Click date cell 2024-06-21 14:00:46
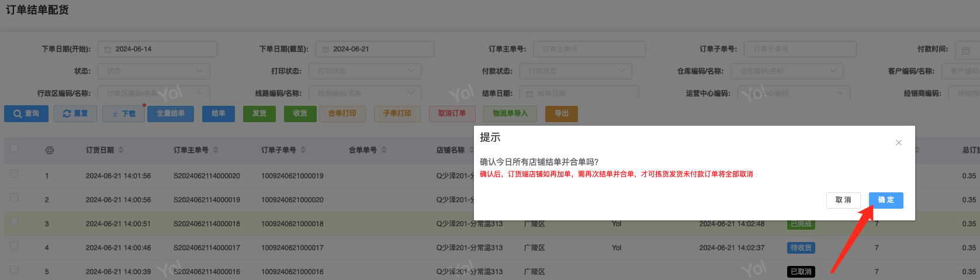980x280 pixels. [118, 248]
